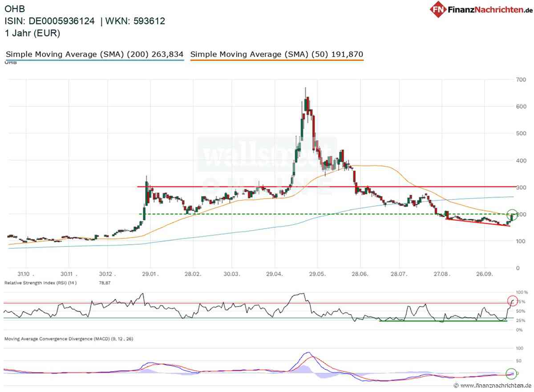Select the 29.01. date axis label
Screen dimensions: 534x392
pos(150,275)
